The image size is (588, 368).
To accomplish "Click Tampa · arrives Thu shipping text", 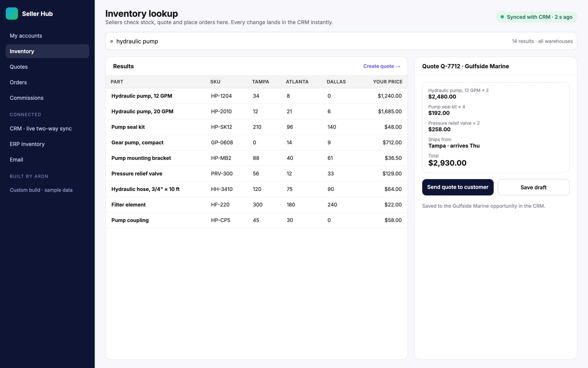I will (454, 146).
